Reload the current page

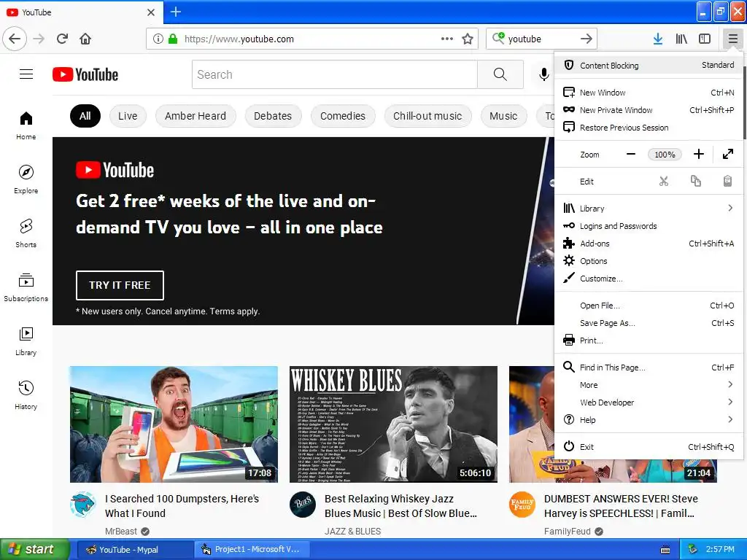[63, 39]
